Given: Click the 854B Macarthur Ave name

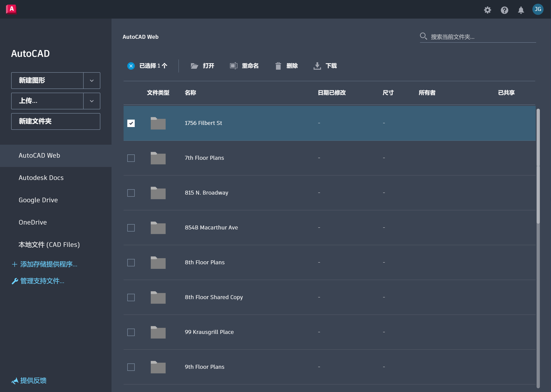Looking at the screenshot, I should point(211,228).
